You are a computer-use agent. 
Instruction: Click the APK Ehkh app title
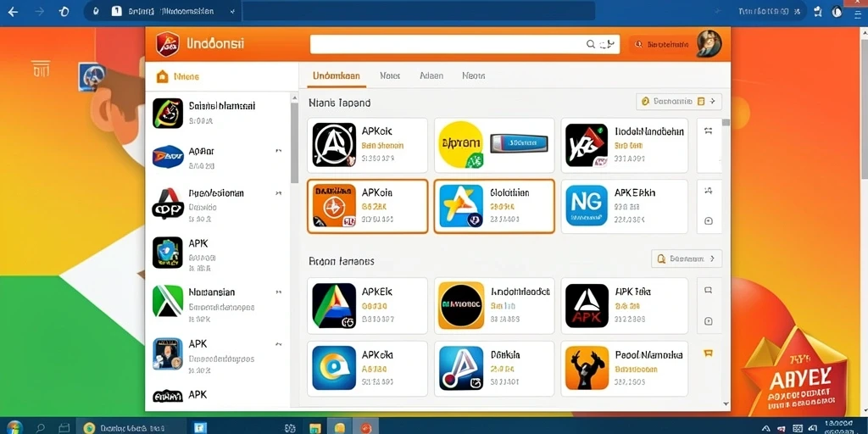pos(635,192)
